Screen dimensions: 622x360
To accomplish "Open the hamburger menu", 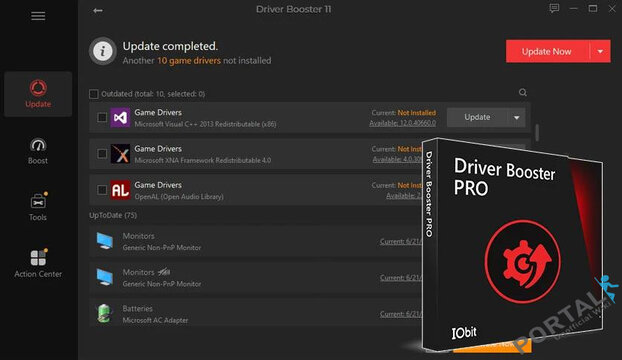I will [x=38, y=16].
